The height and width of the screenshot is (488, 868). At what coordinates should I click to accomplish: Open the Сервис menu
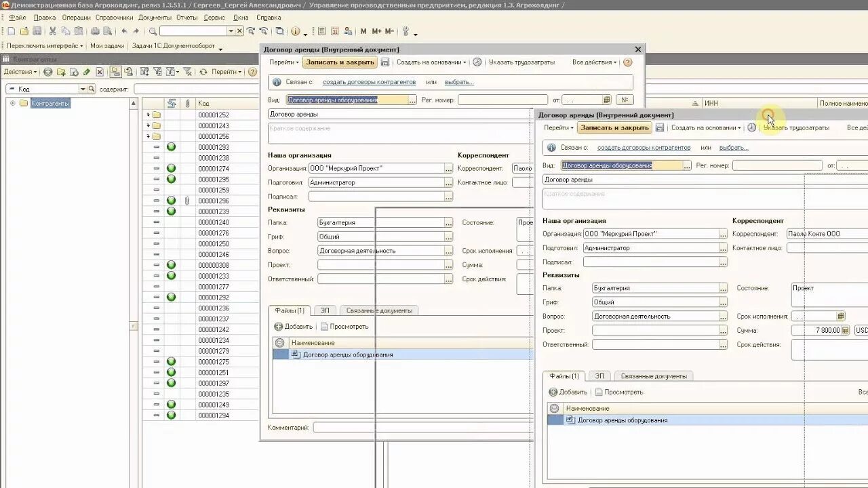[214, 18]
